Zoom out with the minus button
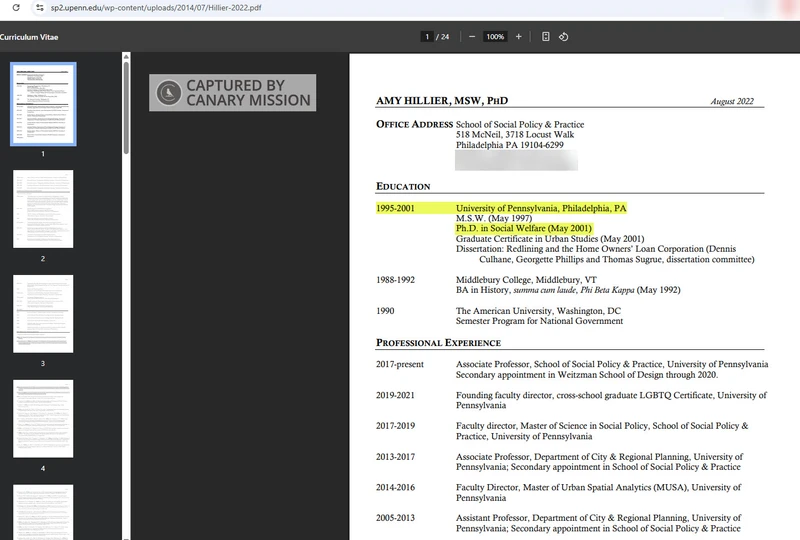This screenshot has width=800, height=540. [472, 37]
